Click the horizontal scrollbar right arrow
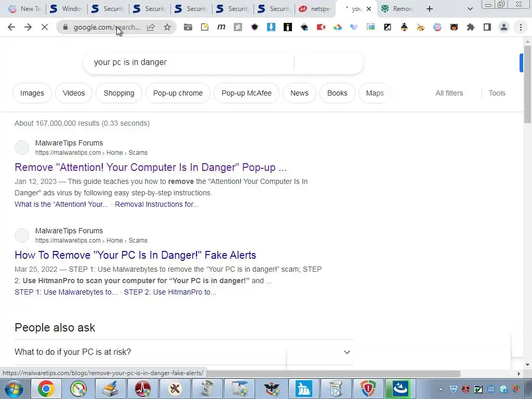532x399 pixels. coord(518,374)
